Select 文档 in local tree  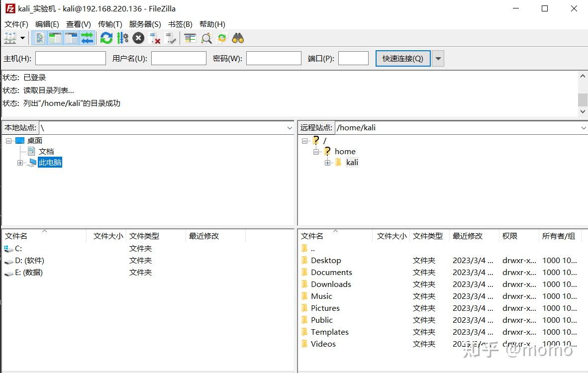point(46,152)
